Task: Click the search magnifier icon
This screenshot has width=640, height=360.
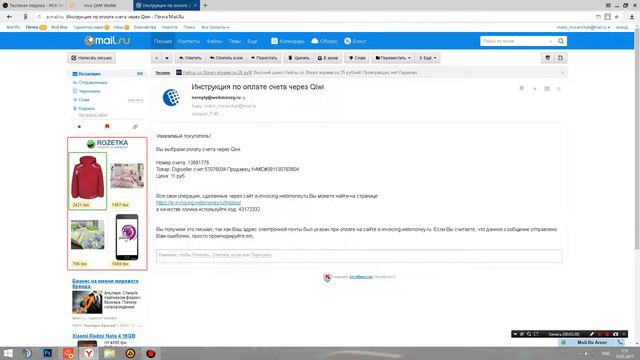Action: pyautogui.click(x=561, y=41)
